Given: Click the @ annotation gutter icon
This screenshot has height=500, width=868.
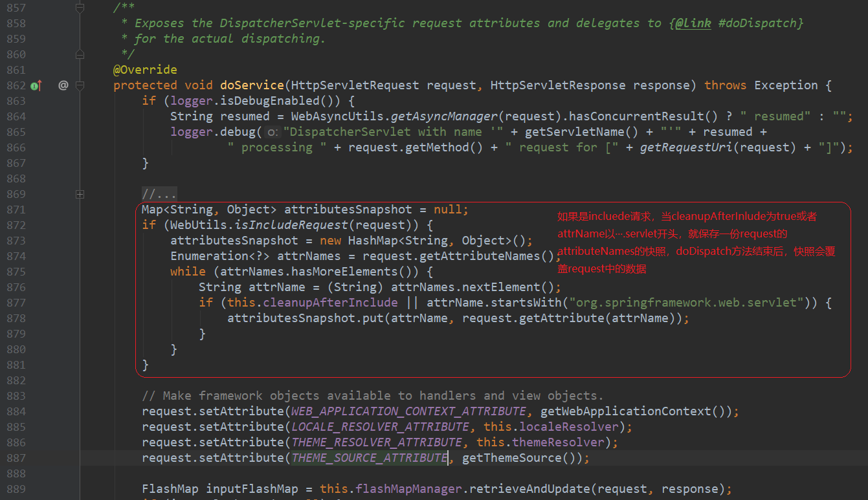Looking at the screenshot, I should pyautogui.click(x=63, y=85).
